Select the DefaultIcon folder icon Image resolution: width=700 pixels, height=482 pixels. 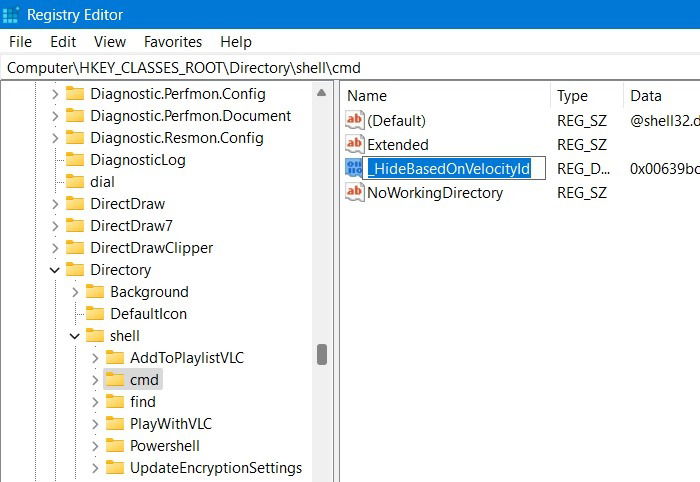pyautogui.click(x=95, y=313)
